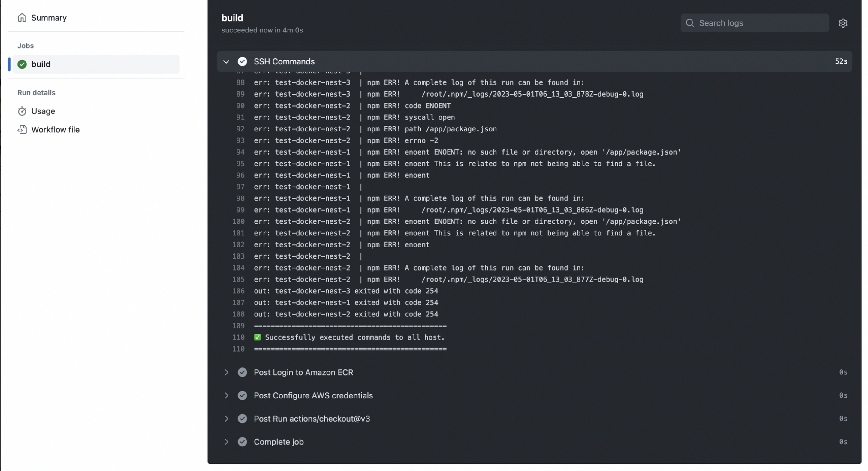Click the Workflow file code icon

[x=22, y=129]
